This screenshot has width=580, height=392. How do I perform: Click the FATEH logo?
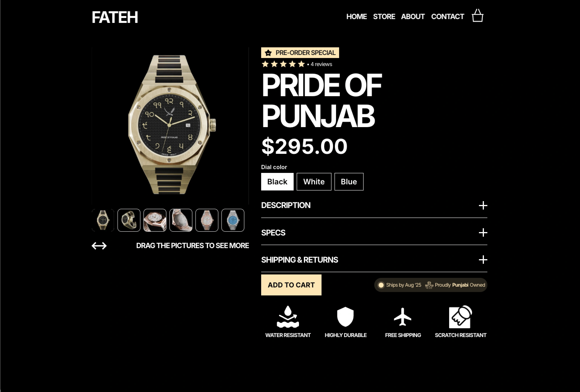click(x=115, y=17)
